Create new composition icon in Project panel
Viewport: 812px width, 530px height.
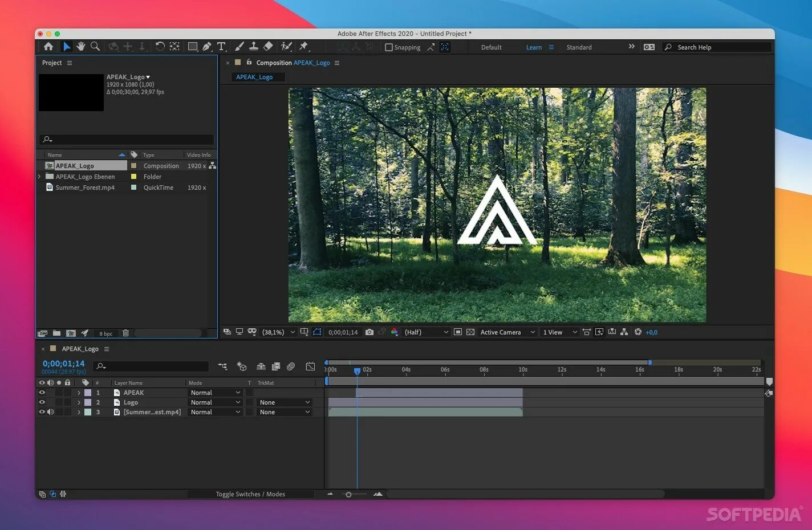point(71,333)
